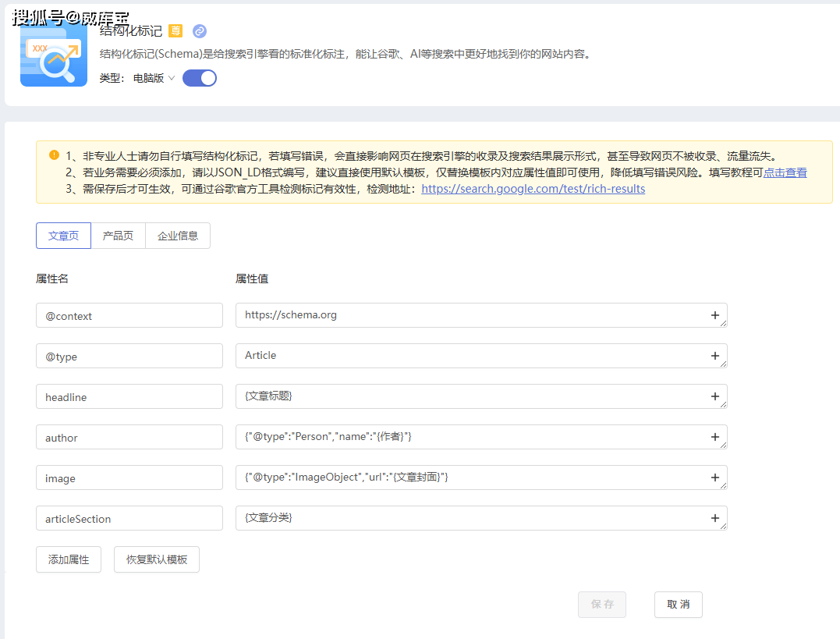Click the plus icon in headline value row
The image size is (840, 639).
click(714, 396)
